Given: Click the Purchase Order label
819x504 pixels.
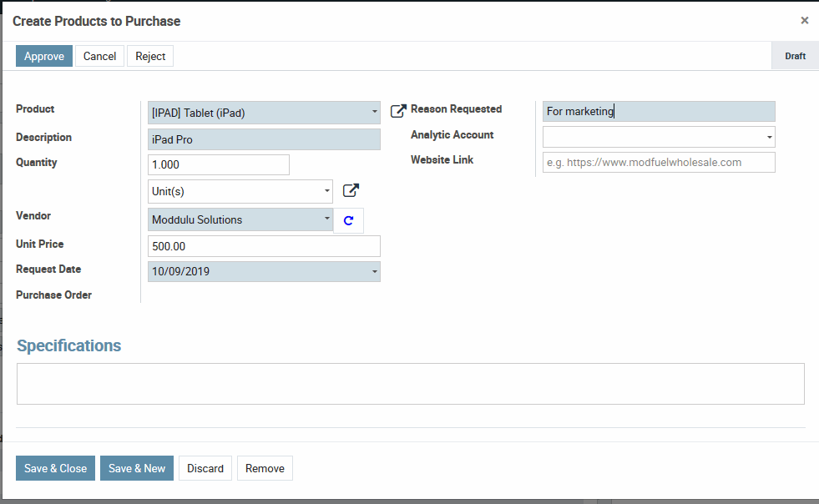Looking at the screenshot, I should (x=53, y=295).
